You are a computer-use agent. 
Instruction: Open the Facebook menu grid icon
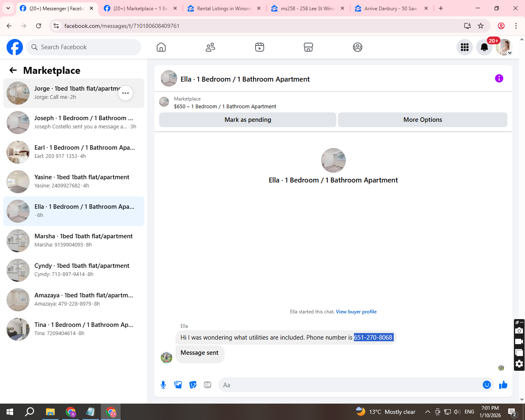[465, 47]
